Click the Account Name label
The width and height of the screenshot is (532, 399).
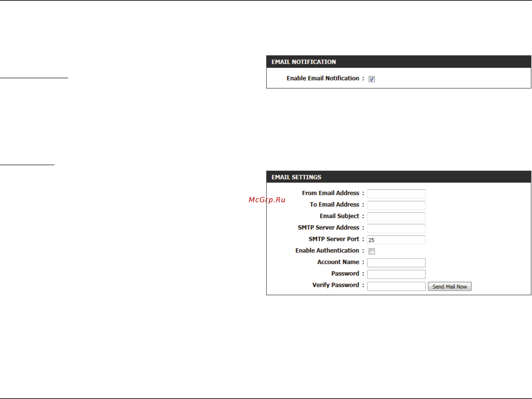338,262
